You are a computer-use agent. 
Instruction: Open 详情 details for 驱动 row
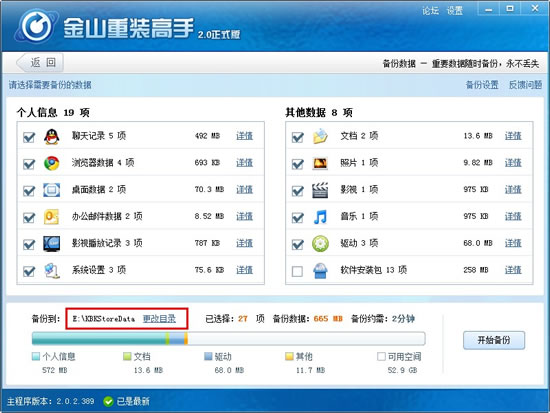[x=513, y=243]
